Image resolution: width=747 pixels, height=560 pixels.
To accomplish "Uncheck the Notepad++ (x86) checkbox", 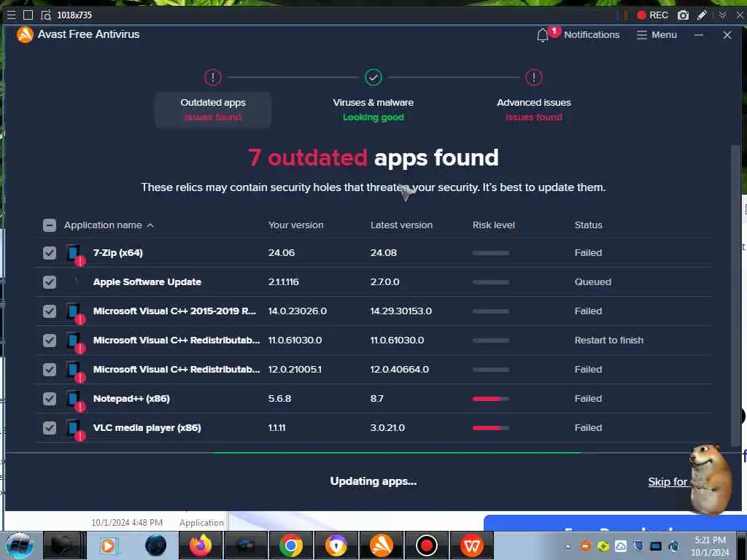I will 50,399.
